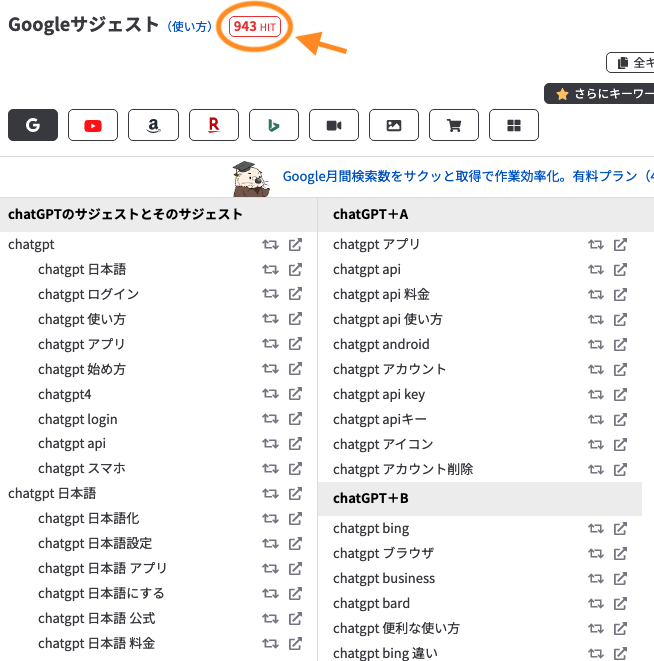Switch to Amazon suggestions
654x661 pixels.
coord(153,125)
